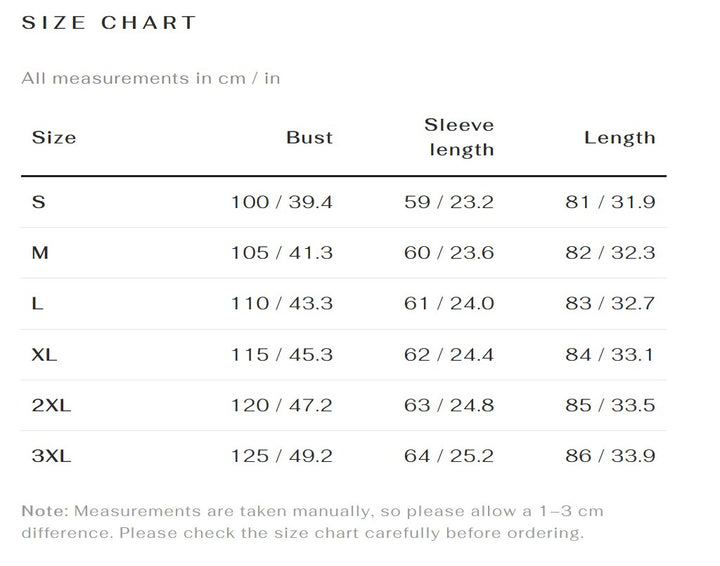Image resolution: width=720 pixels, height=566 pixels.
Task: Select the 2XL size row label
Action: 51,405
